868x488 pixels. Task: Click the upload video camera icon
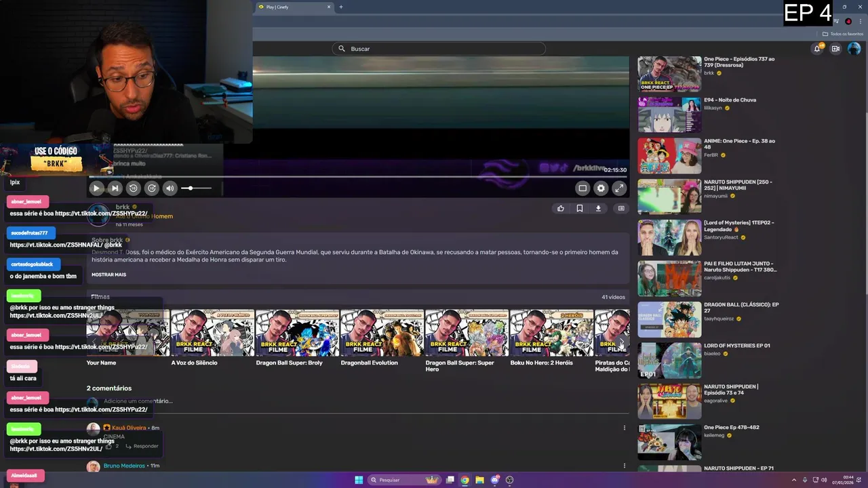coord(835,49)
